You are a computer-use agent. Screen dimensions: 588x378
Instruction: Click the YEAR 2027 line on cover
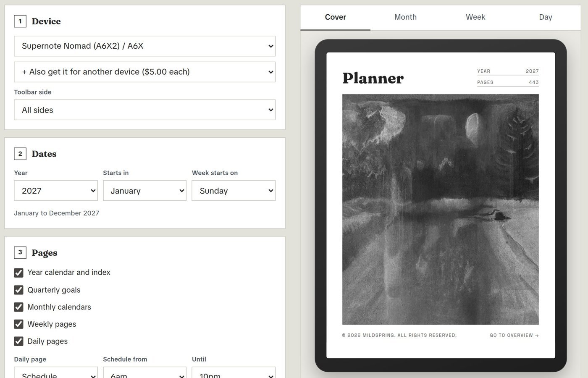click(508, 71)
